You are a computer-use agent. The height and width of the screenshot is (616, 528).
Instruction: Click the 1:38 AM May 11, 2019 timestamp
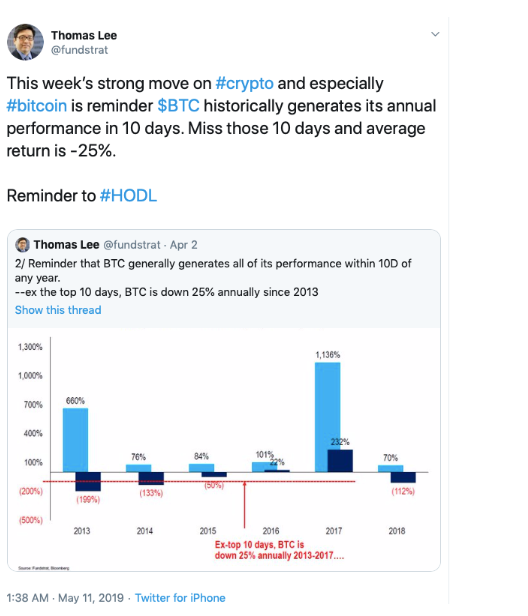tap(65, 598)
